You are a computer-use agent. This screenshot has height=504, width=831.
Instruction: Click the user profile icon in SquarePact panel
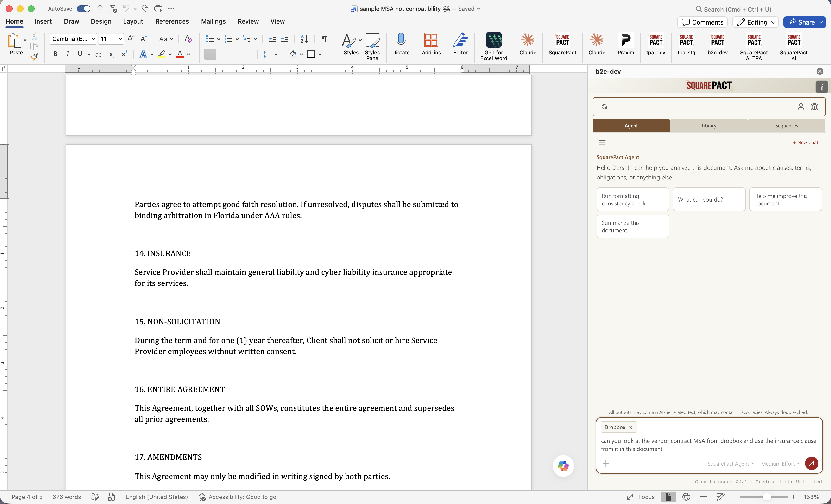point(801,106)
